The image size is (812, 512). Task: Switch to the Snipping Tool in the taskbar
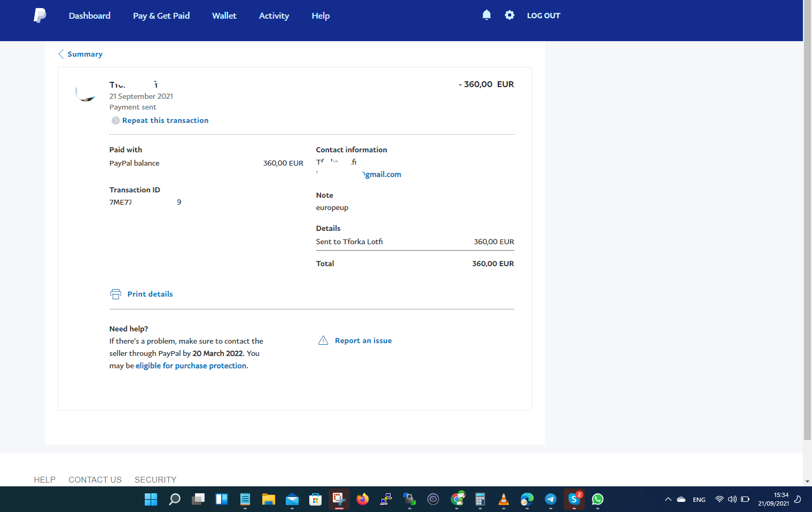click(x=339, y=499)
